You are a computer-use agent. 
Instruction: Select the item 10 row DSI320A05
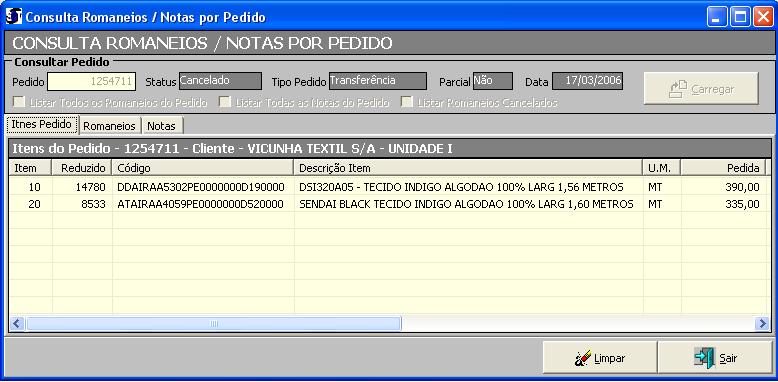389,187
